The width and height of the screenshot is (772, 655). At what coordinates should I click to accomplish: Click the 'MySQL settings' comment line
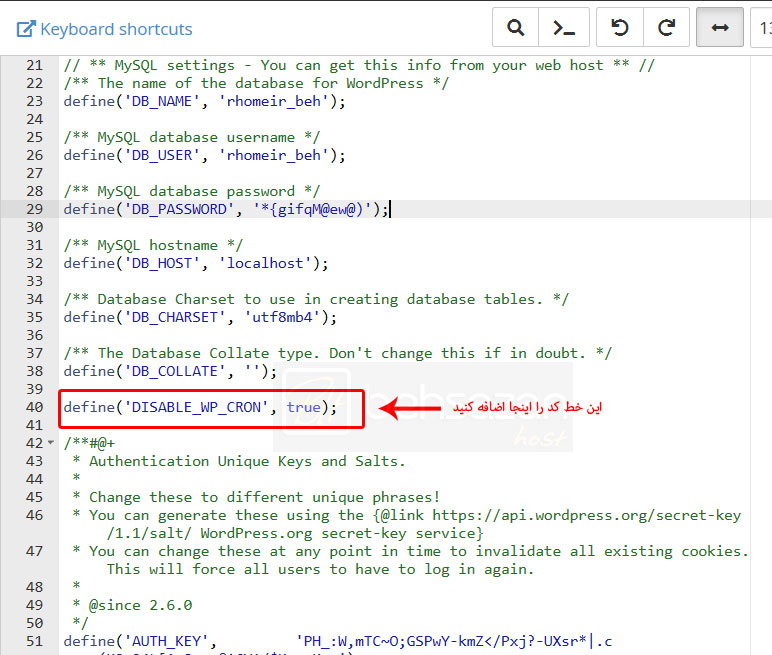click(x=359, y=66)
